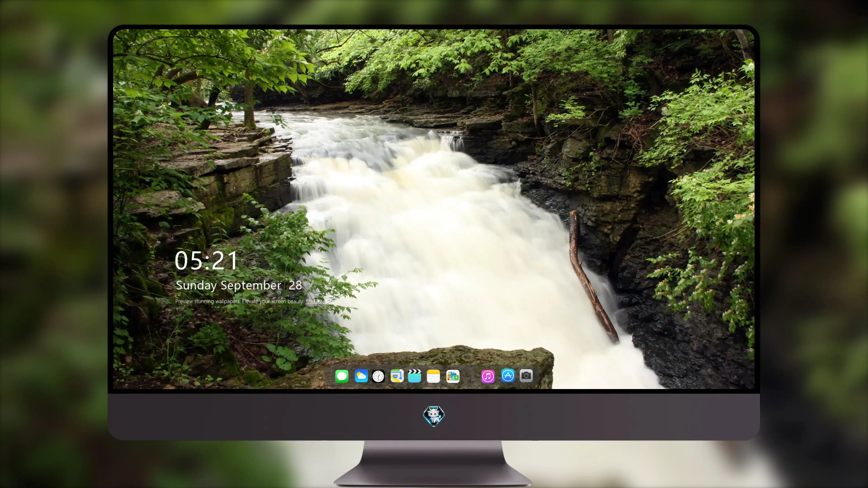Screen dimensions: 868x488
Task: Open the blue App Store icon in dock
Action: [x=508, y=375]
